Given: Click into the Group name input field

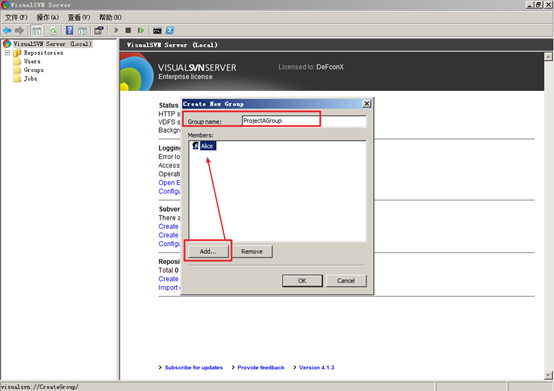Looking at the screenshot, I should (x=304, y=121).
